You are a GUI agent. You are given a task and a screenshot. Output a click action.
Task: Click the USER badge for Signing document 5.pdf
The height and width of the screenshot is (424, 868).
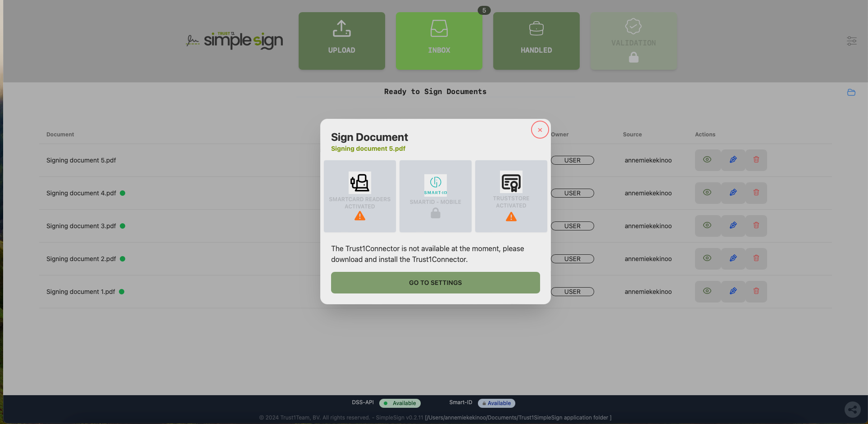573,160
